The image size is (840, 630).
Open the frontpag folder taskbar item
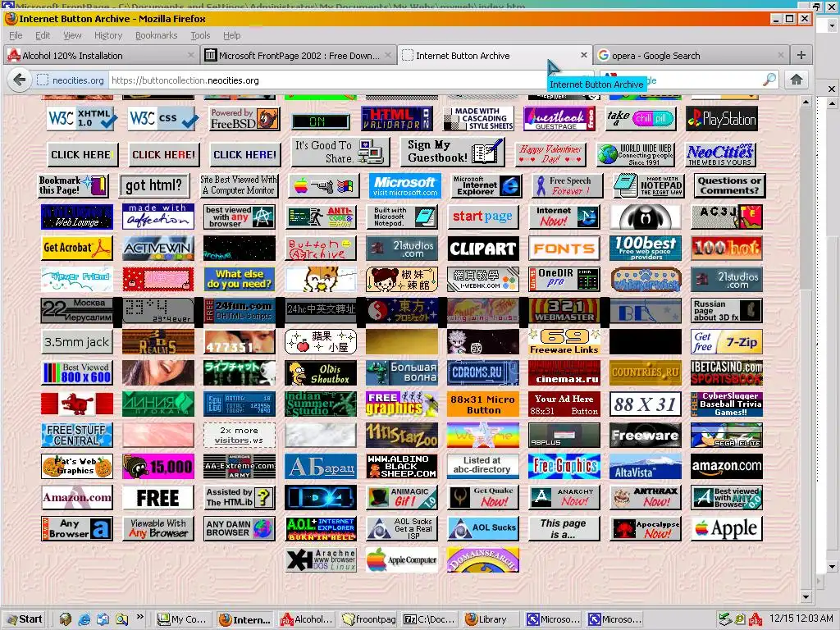point(367,619)
